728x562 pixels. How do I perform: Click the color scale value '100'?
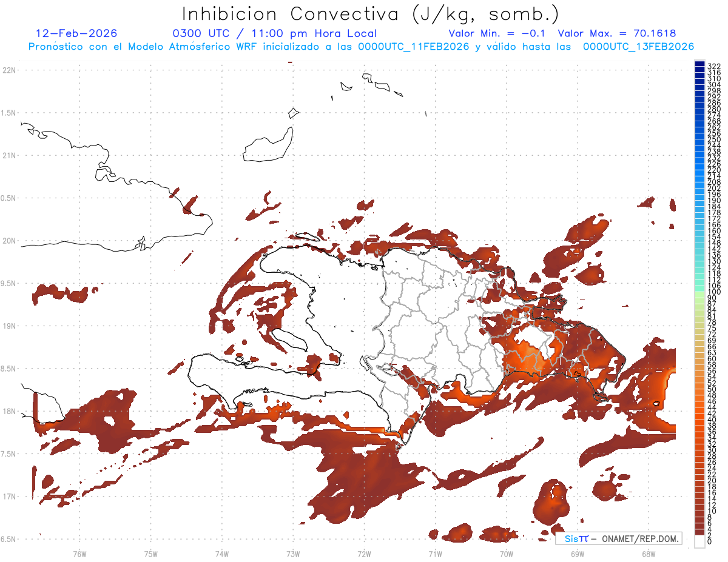point(713,292)
